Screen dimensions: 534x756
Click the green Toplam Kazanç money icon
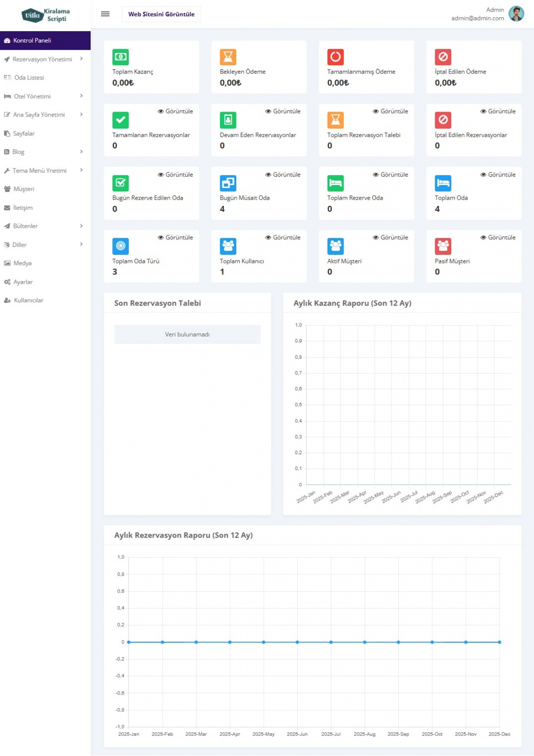[121, 57]
